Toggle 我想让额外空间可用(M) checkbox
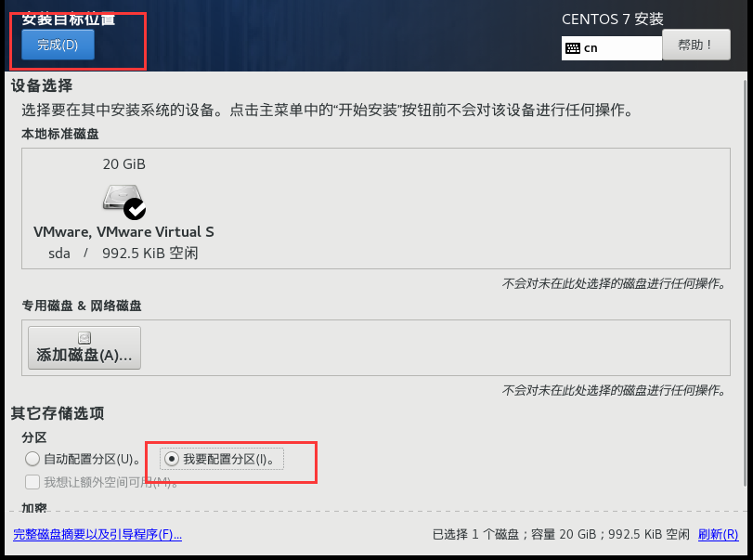Screen dimensions: 753x560 pos(32,482)
